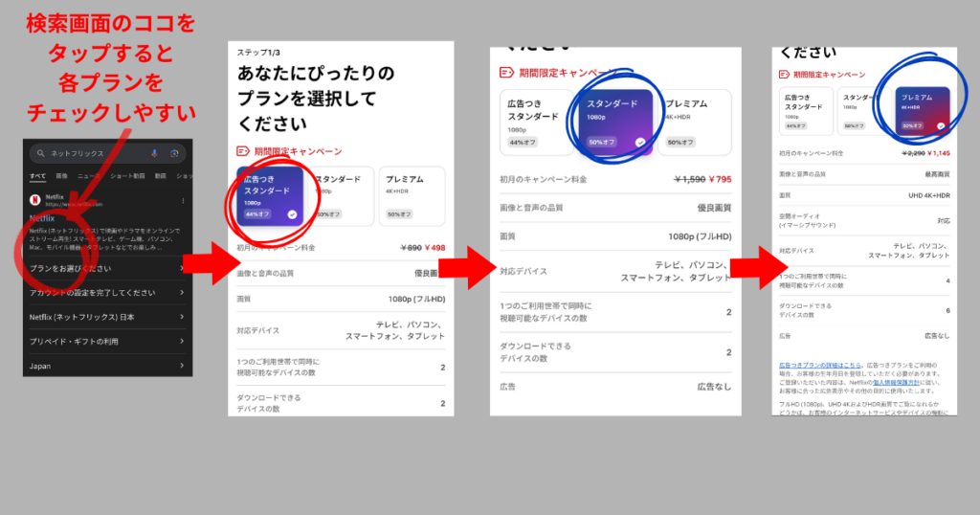Click the magnifier icon in the search bar
The height and width of the screenshot is (515, 980).
point(40,153)
